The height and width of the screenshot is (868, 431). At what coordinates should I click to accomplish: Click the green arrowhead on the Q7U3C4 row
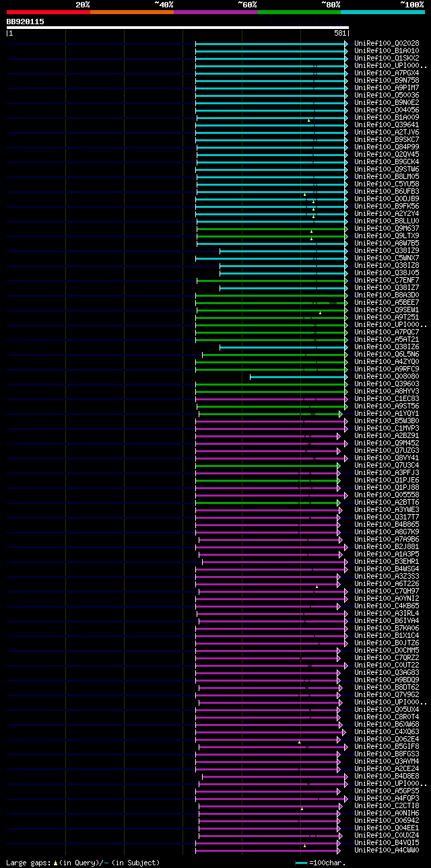(x=339, y=465)
